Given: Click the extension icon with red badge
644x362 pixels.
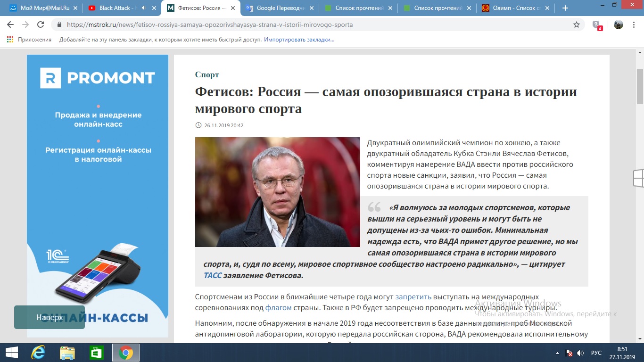Looking at the screenshot, I should (597, 25).
